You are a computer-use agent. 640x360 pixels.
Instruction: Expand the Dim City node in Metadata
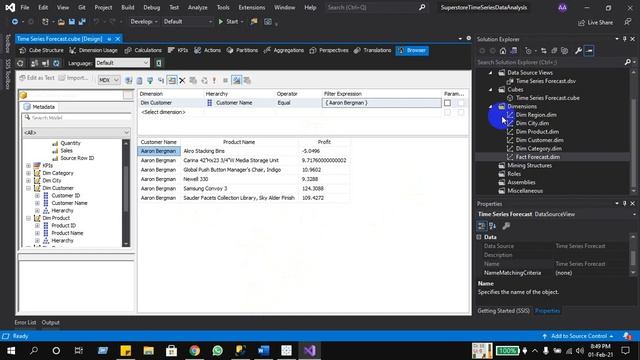[x=29, y=180]
